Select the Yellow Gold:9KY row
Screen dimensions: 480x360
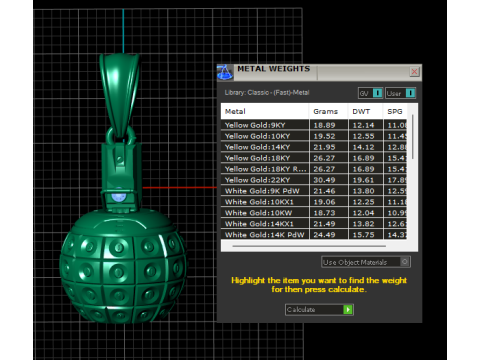click(x=314, y=125)
